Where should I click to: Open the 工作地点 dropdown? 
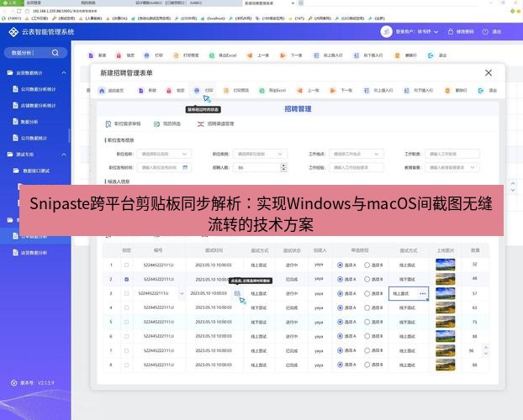(x=357, y=154)
